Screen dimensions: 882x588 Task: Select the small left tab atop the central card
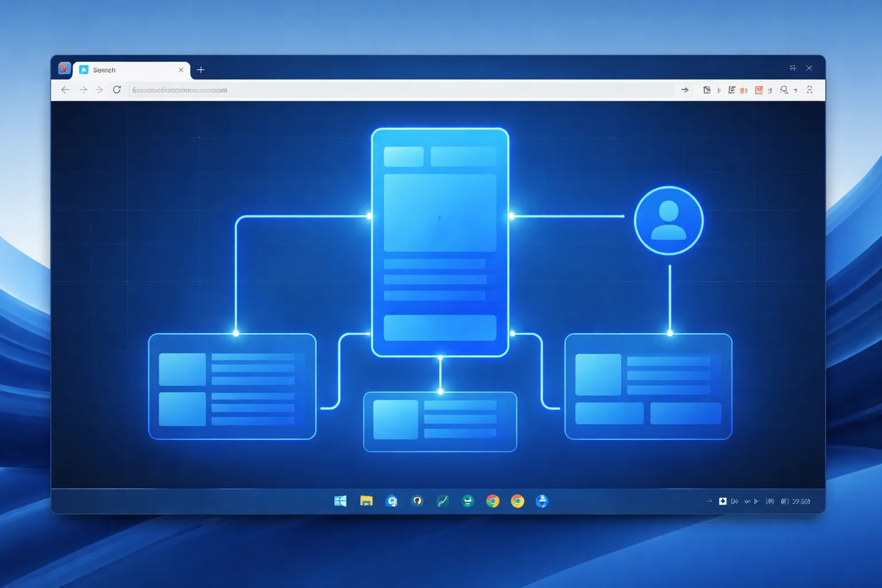tap(404, 157)
